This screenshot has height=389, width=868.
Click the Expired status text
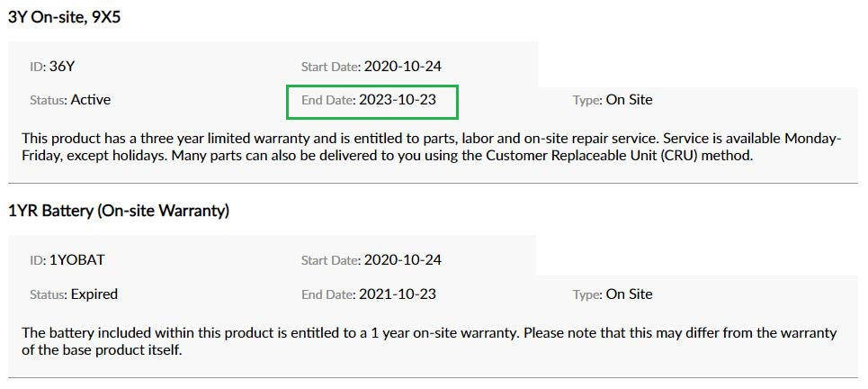(x=94, y=294)
